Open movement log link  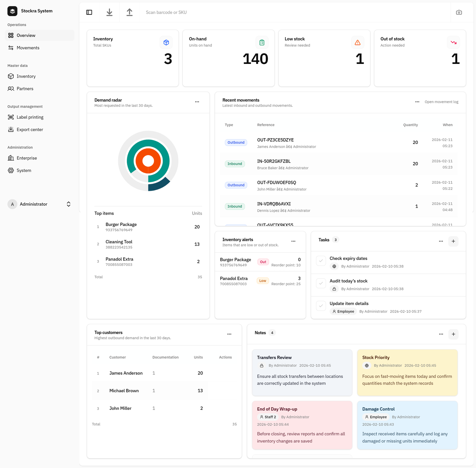point(441,102)
